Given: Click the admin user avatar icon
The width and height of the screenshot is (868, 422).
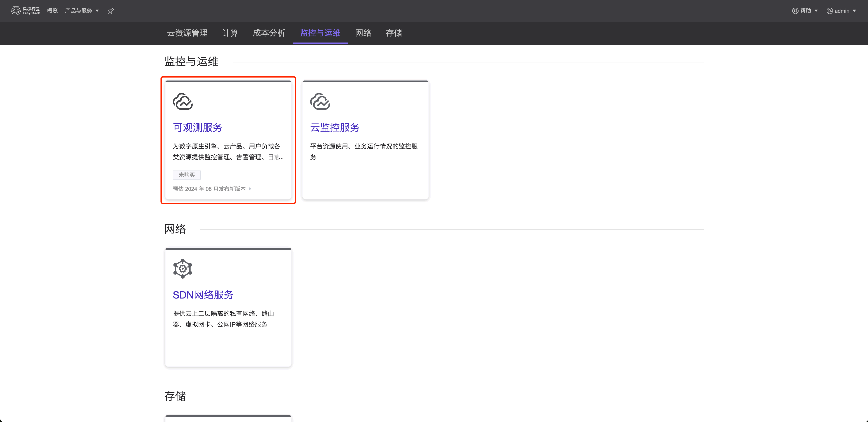Looking at the screenshot, I should pos(830,11).
